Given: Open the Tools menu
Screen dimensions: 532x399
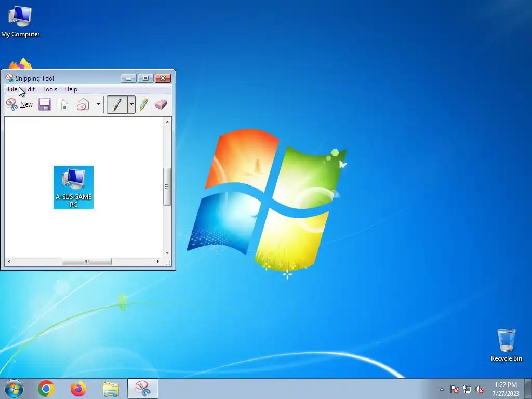Looking at the screenshot, I should [x=49, y=89].
